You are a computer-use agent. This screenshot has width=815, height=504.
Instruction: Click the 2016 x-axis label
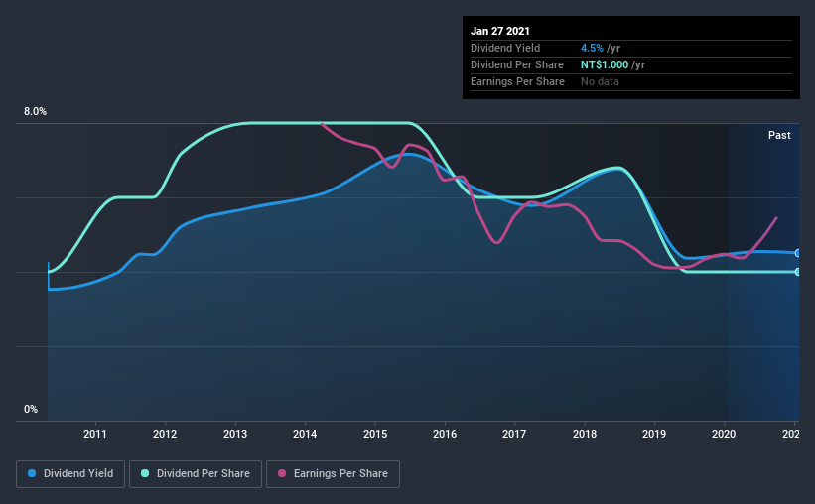click(x=445, y=434)
